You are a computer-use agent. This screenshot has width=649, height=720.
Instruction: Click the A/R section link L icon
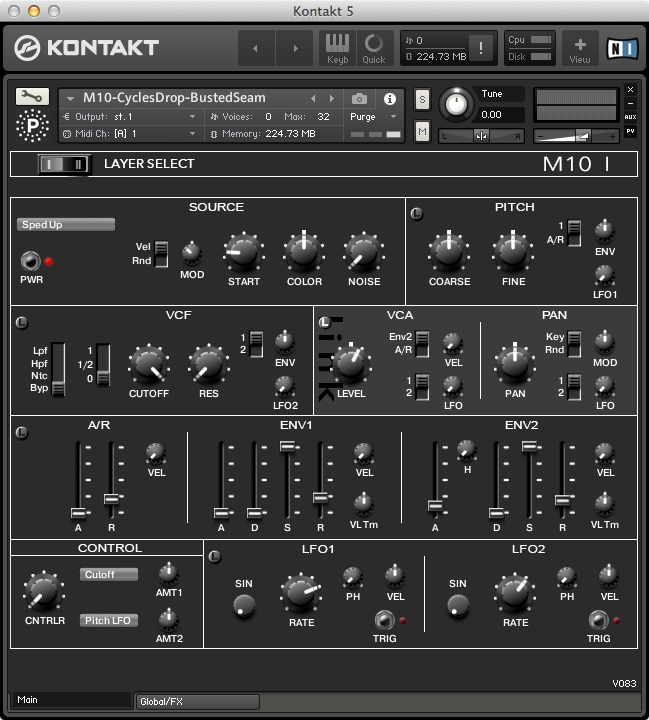tap(22, 433)
